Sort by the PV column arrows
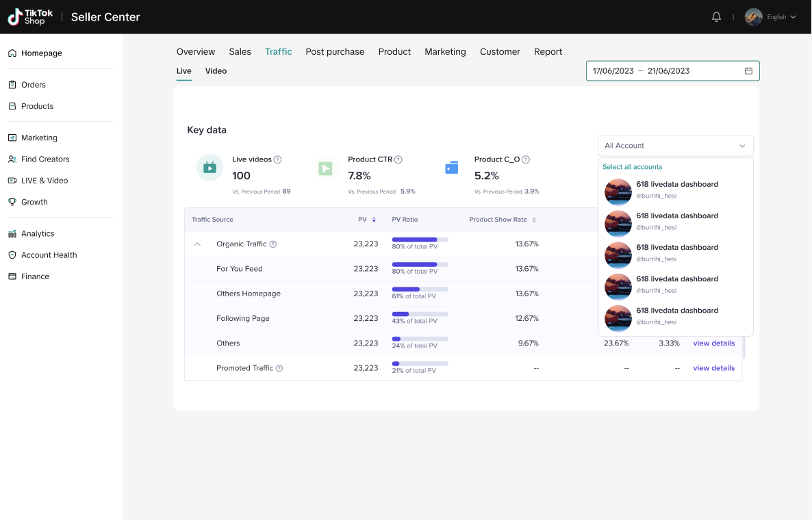 tap(374, 220)
